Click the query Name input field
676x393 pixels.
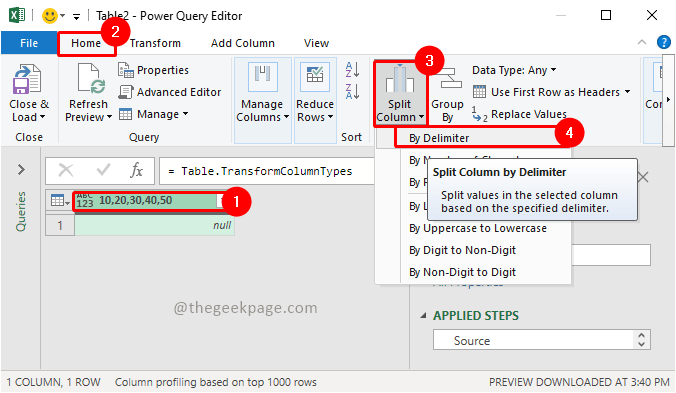click(x=611, y=255)
